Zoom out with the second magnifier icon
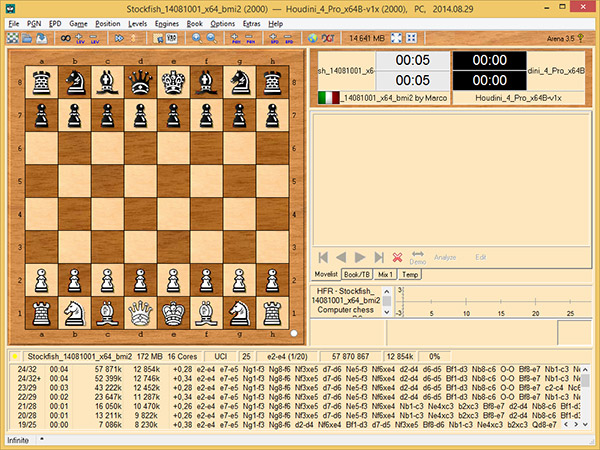This screenshot has height=450, width=600. (212, 38)
